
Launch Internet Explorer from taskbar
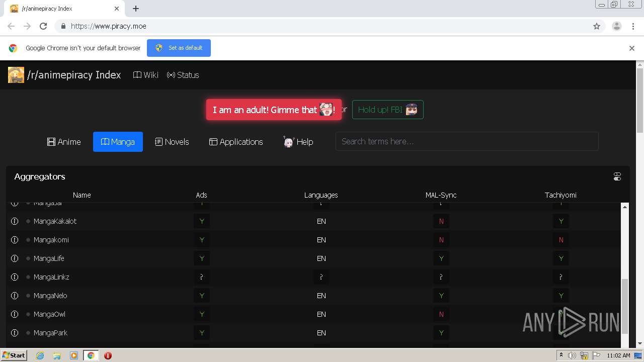point(40,355)
